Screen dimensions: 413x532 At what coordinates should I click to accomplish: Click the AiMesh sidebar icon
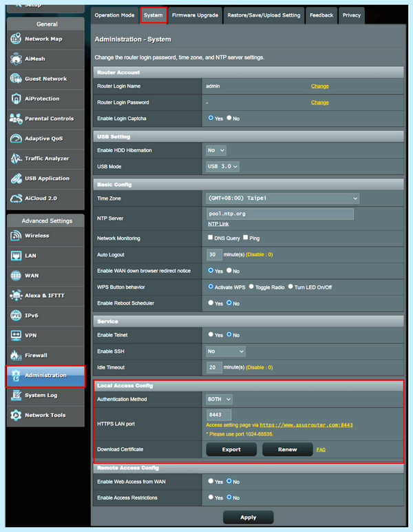[x=16, y=59]
